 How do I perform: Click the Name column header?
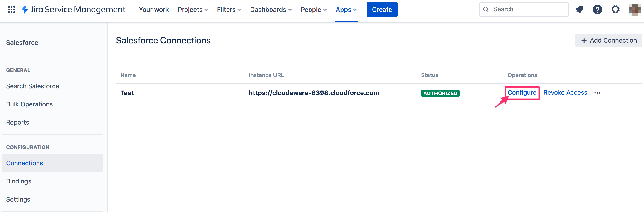[128, 75]
